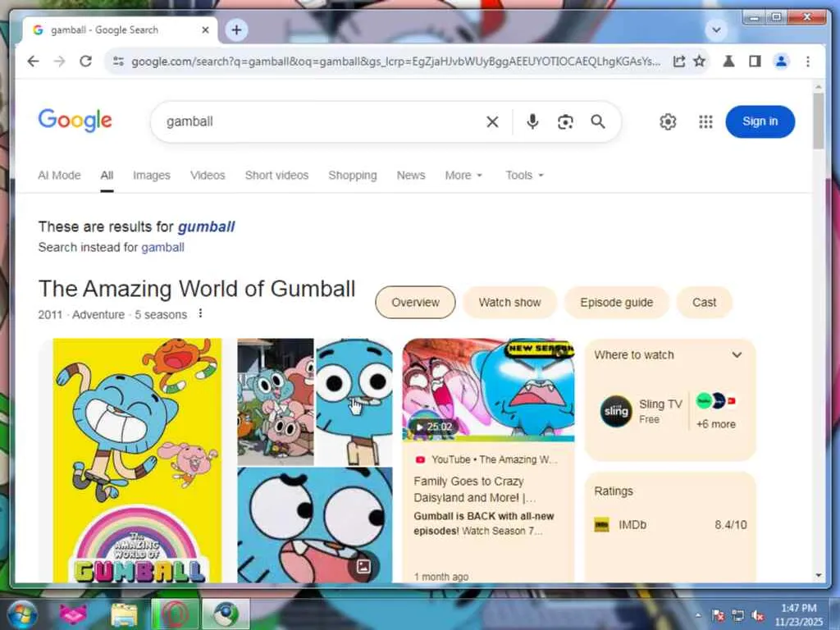Go back to the previous page
Image resolution: width=840 pixels, height=630 pixels.
tap(33, 62)
